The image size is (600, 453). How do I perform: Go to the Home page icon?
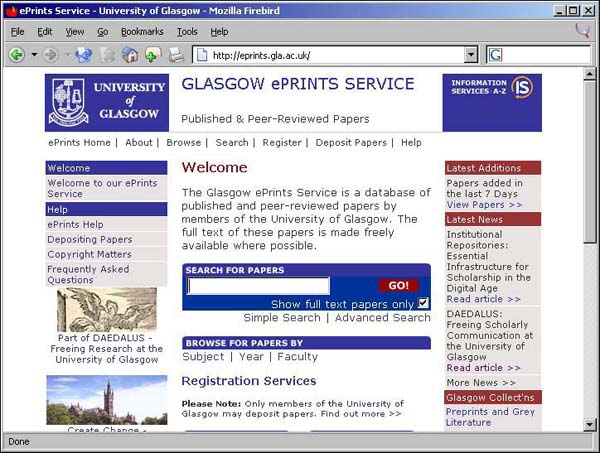129,55
